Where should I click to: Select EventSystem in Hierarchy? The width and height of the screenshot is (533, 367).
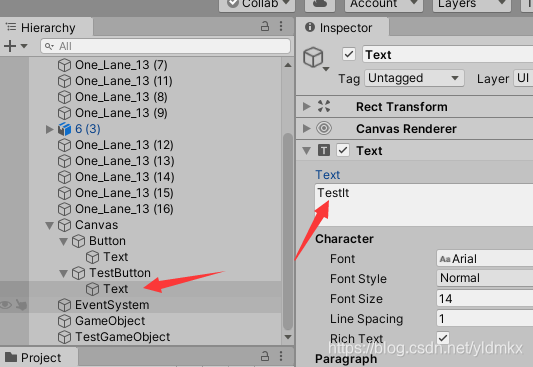pos(111,305)
